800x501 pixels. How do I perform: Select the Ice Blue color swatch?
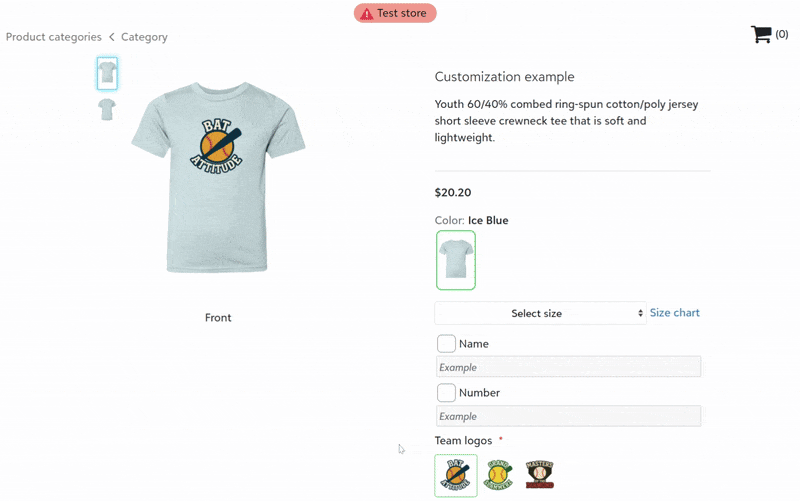tap(456, 260)
